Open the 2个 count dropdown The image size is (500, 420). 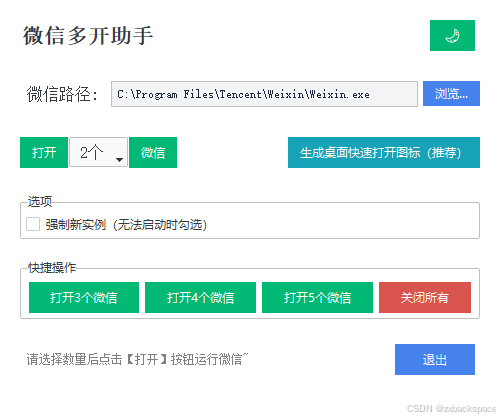(98, 152)
